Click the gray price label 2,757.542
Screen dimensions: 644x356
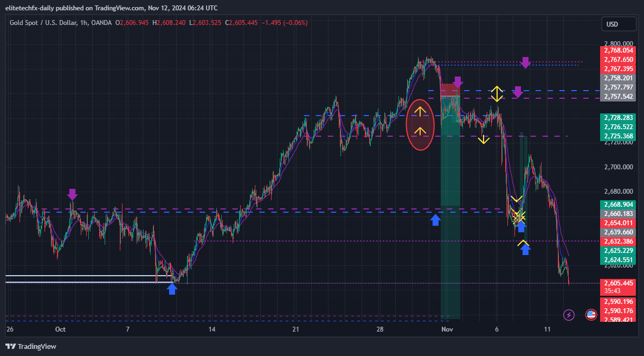[618, 97]
